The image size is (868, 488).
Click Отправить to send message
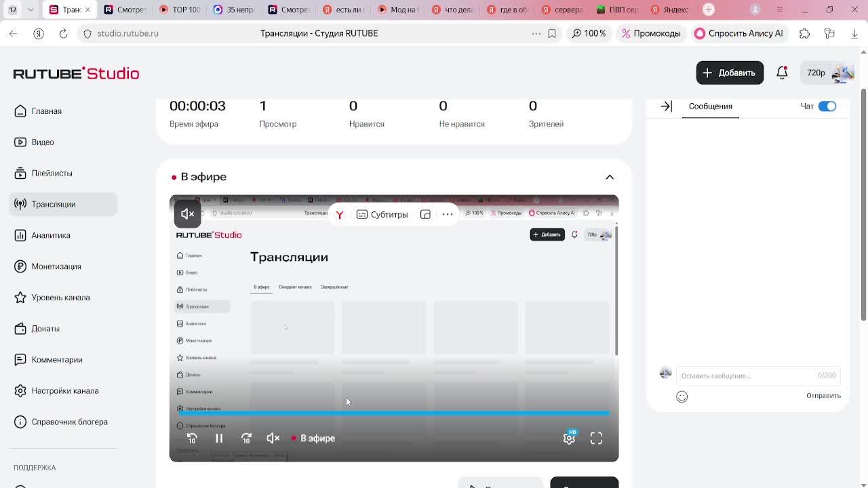click(823, 396)
